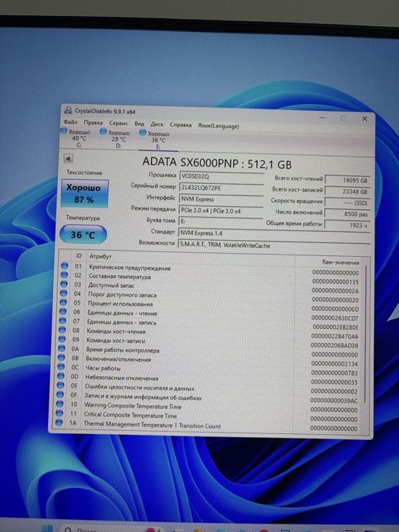Click the status icon for attribute 07

coord(62,321)
